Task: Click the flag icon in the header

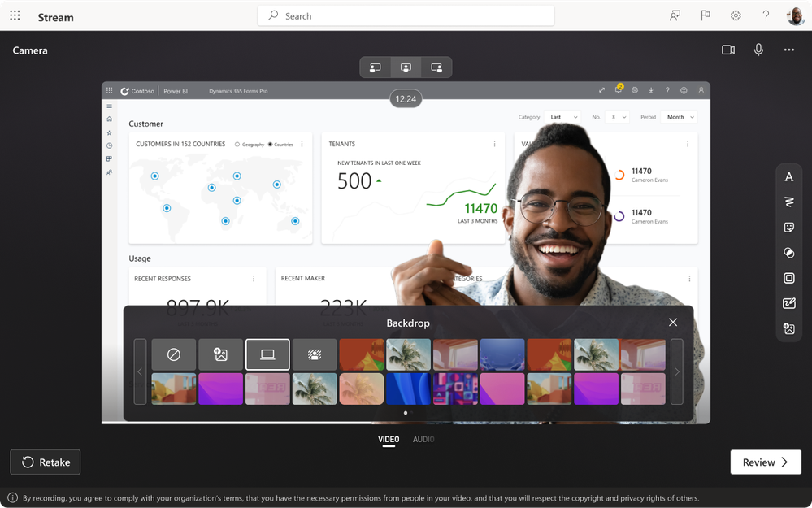Action: (x=706, y=15)
